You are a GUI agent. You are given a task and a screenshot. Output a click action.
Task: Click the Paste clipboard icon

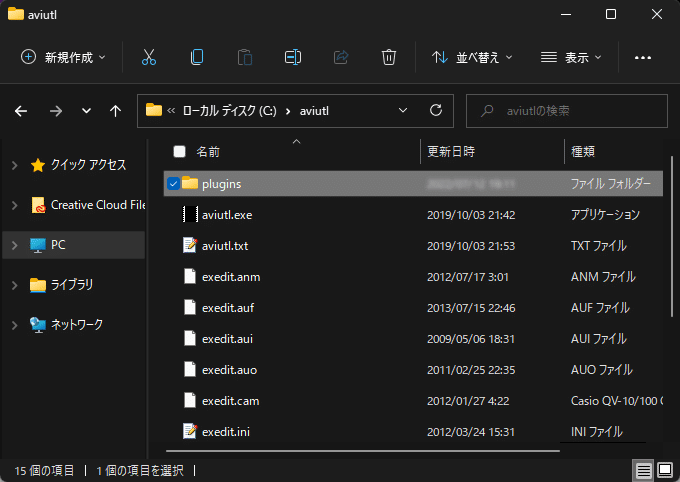coord(245,57)
